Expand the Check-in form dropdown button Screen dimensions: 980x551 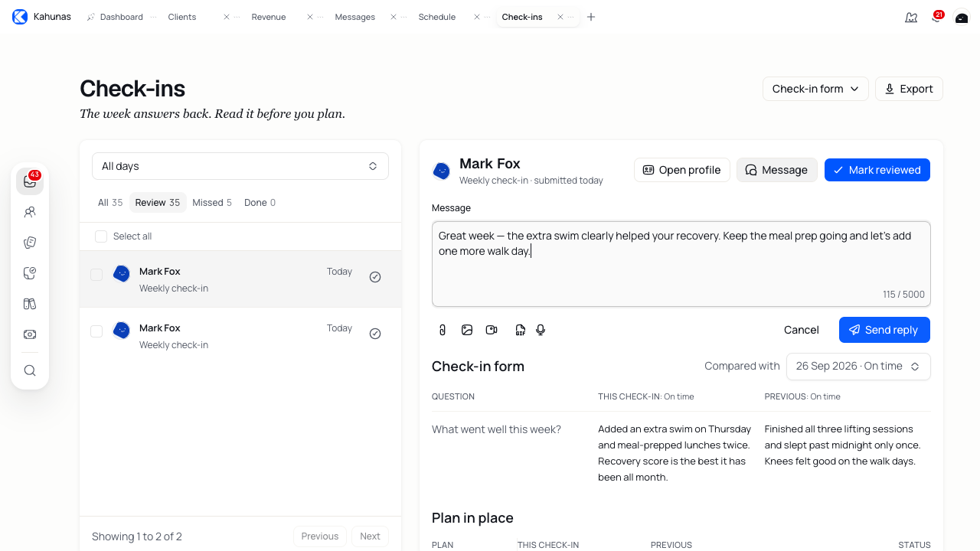pyautogui.click(x=815, y=89)
